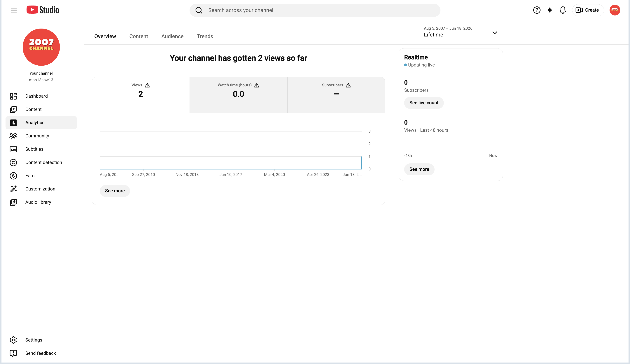
Task: Click the Sep 27, 2010 axis label
Action: 143,174
